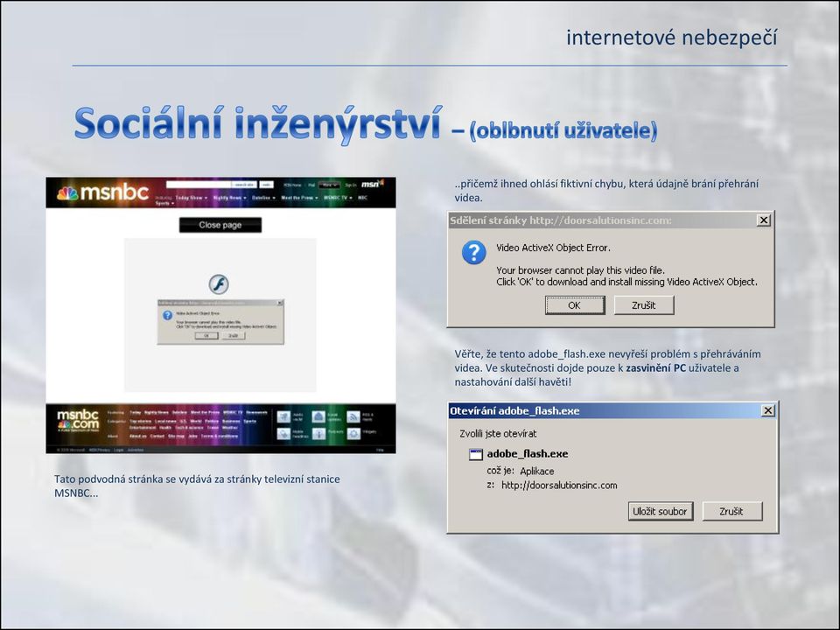This screenshot has width=840, height=630.
Task: Click Zrušit in the Video ActiveX error dialog
Action: tap(644, 305)
